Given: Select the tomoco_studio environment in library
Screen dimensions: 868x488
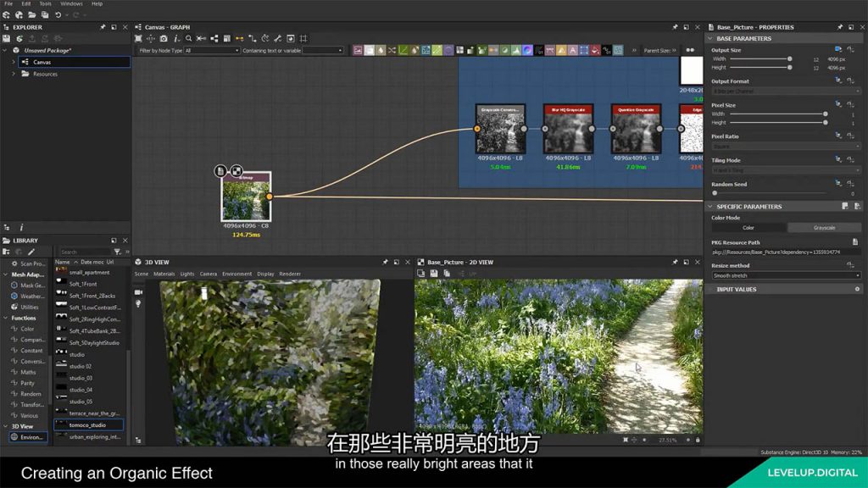Looking at the screenshot, I should point(89,424).
